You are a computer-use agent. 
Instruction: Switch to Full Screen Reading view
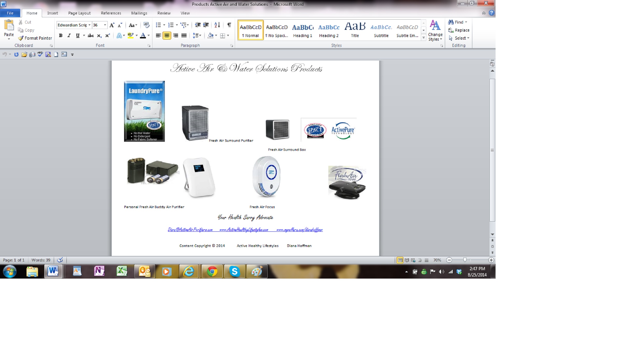[x=407, y=260]
